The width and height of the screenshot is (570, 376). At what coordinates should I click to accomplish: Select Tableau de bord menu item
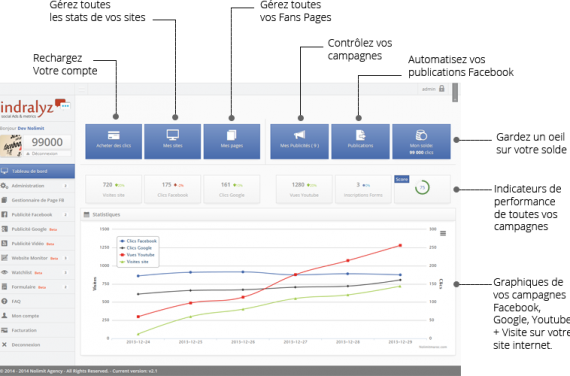tap(37, 171)
